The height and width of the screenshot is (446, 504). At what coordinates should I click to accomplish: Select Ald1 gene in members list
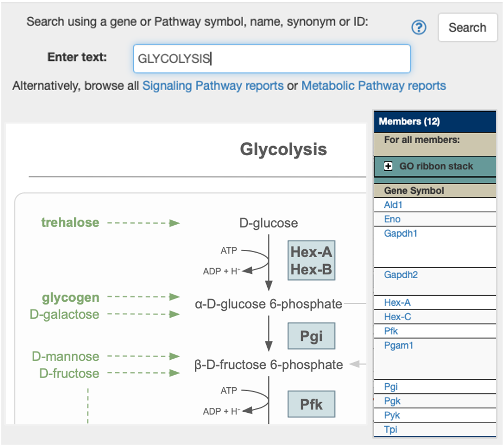click(x=393, y=205)
